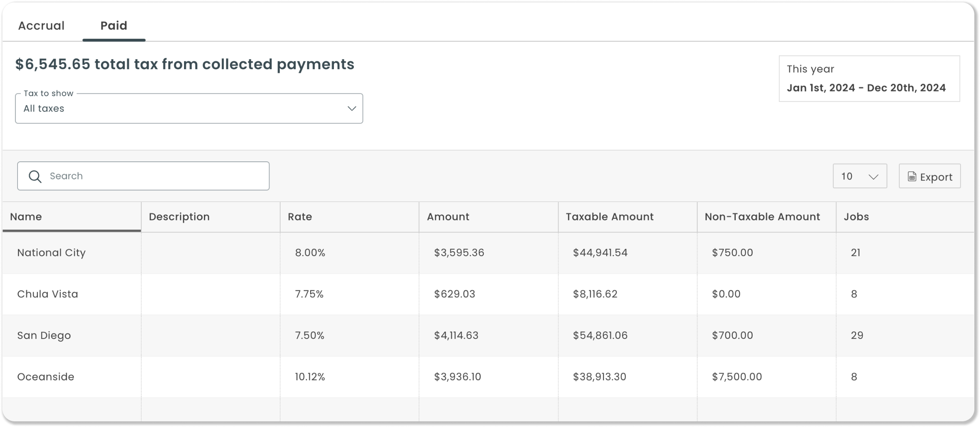Click the search magnifier icon
The width and height of the screenshot is (980, 427).
(x=35, y=176)
